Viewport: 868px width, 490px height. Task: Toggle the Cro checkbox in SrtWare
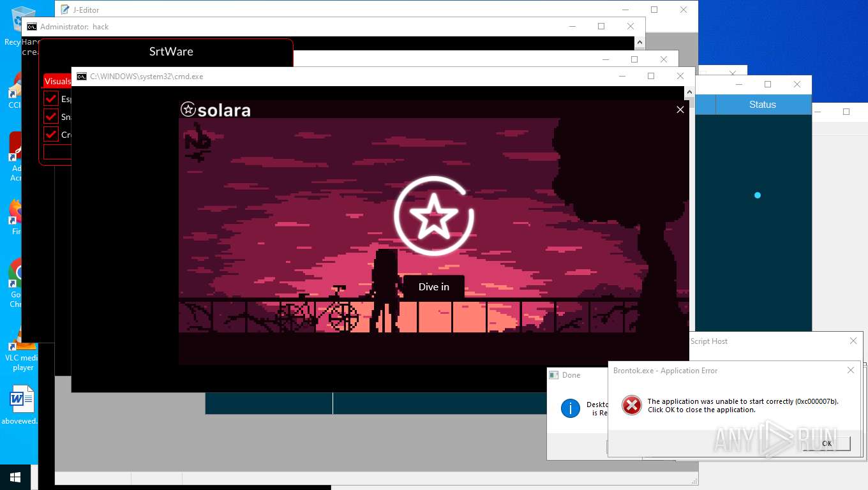51,135
